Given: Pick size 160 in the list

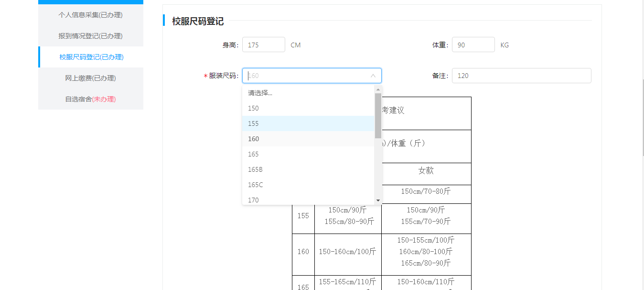Looking at the screenshot, I should pyautogui.click(x=308, y=139).
